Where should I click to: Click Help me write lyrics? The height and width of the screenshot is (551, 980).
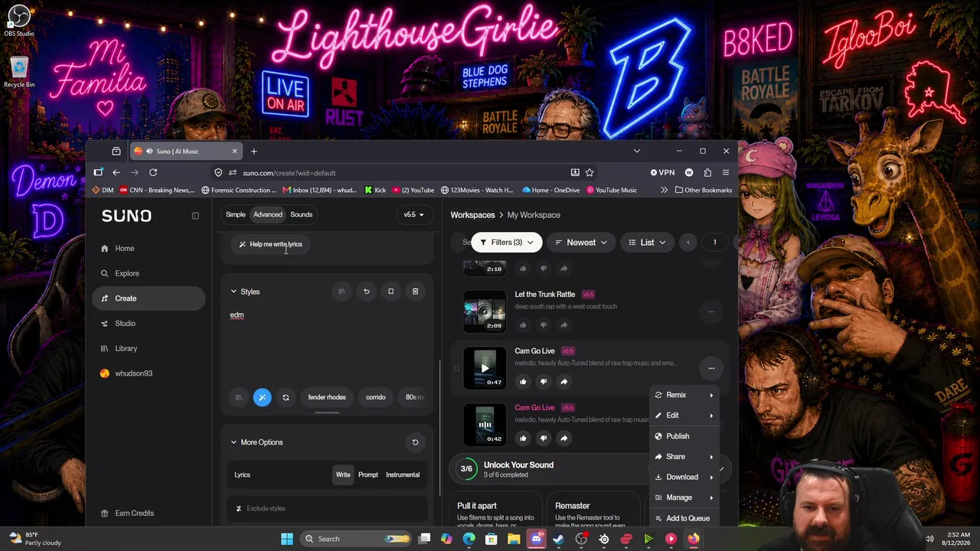pos(271,244)
